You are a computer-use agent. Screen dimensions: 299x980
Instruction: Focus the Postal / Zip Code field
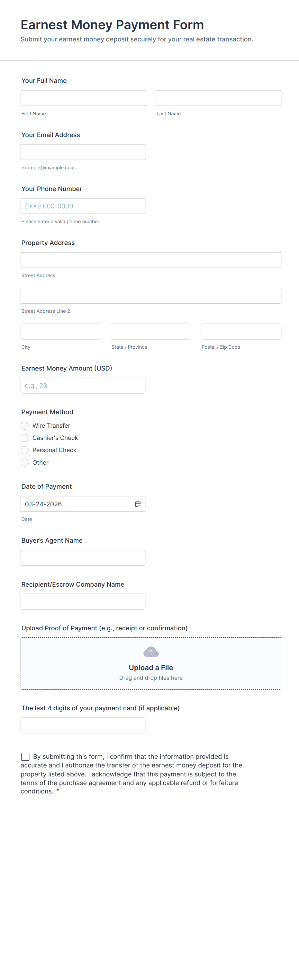tap(241, 332)
